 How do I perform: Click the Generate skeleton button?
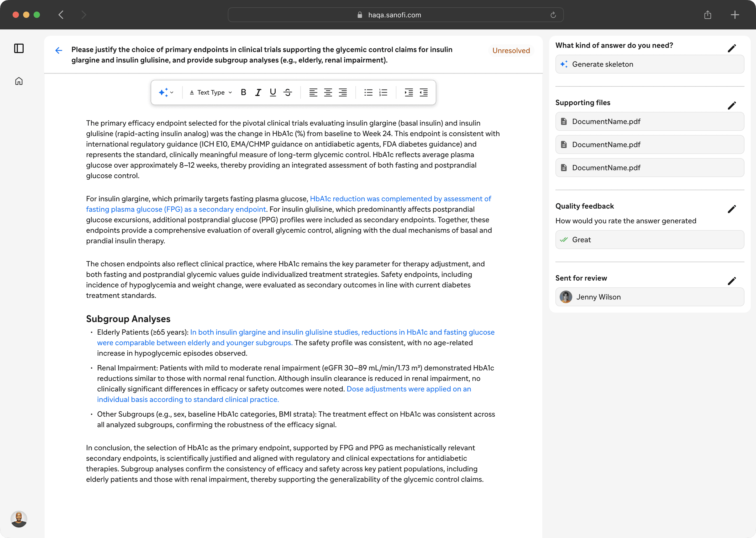649,64
